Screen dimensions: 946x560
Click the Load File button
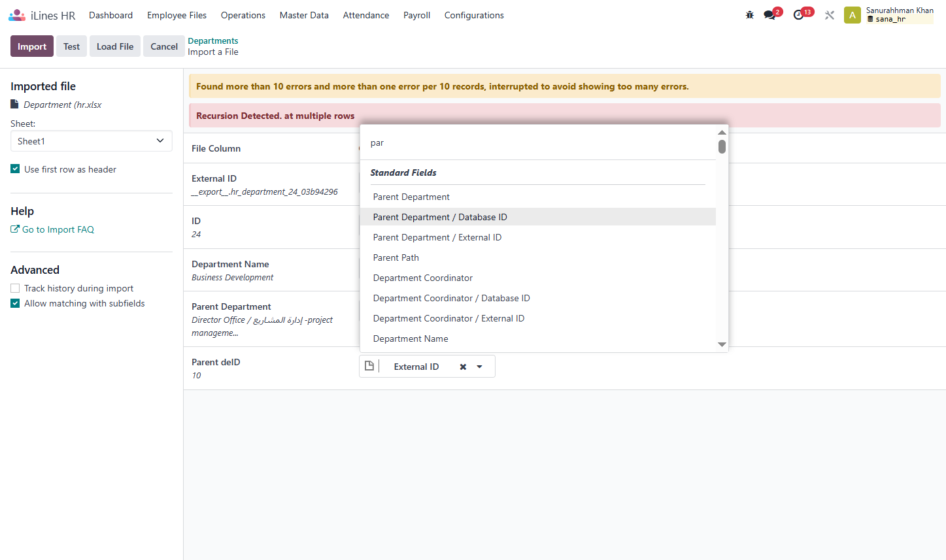click(115, 46)
